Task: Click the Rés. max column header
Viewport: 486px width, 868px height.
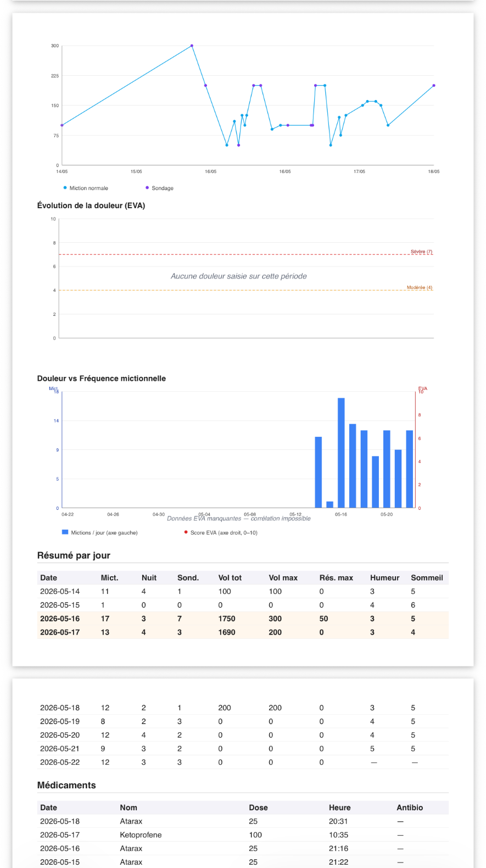Action: click(x=336, y=578)
